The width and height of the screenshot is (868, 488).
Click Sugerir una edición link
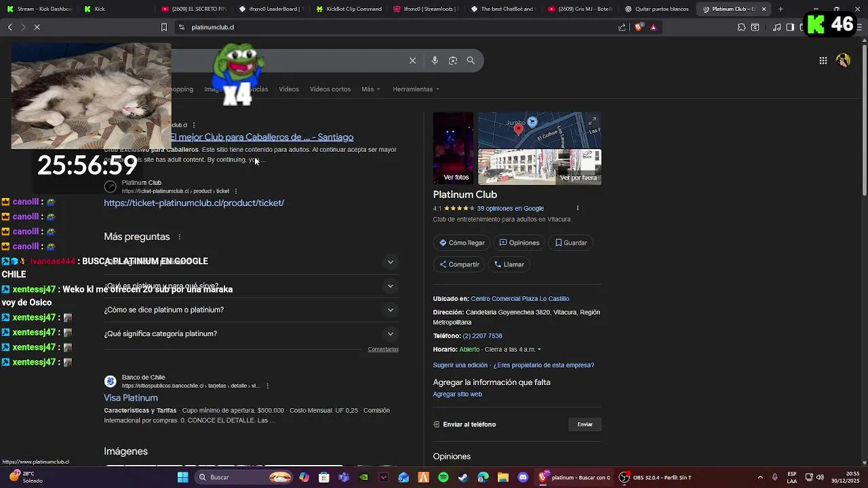click(460, 365)
